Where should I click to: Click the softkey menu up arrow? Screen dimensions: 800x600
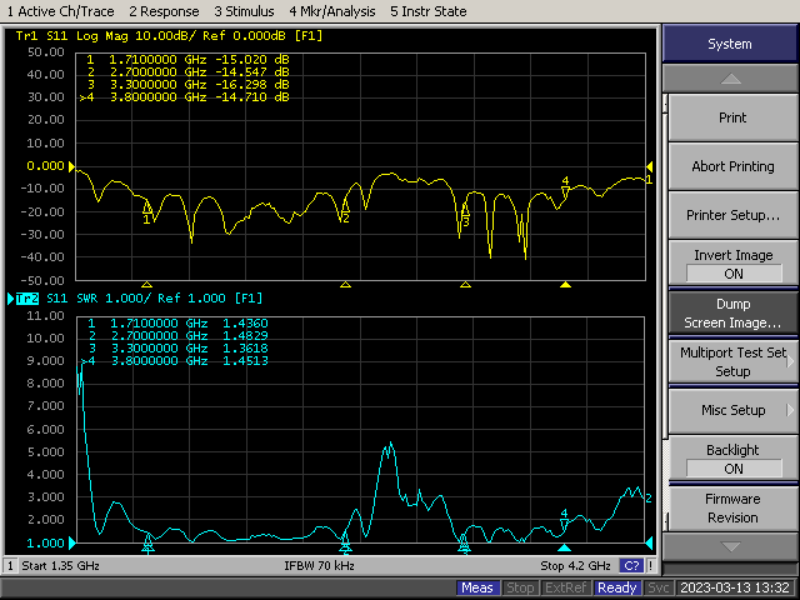point(731,79)
